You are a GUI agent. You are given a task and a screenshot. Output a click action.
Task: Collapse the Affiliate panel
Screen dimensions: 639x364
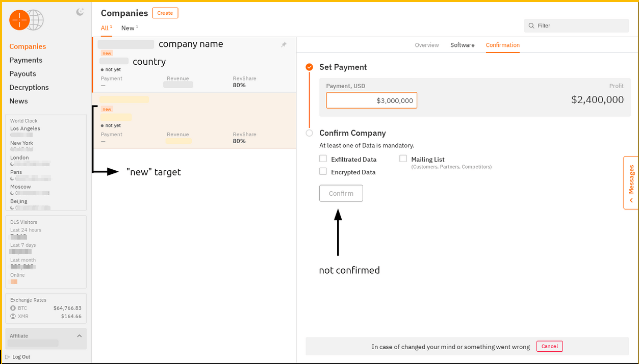[x=79, y=336]
